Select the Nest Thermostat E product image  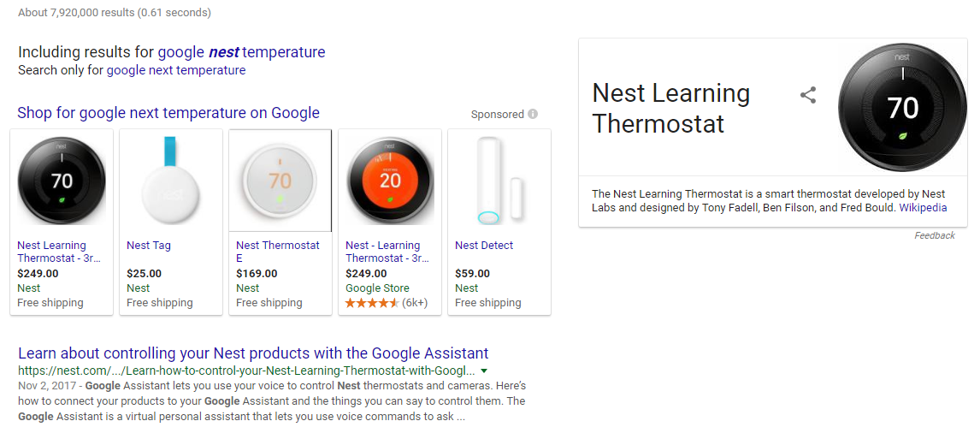click(280, 181)
